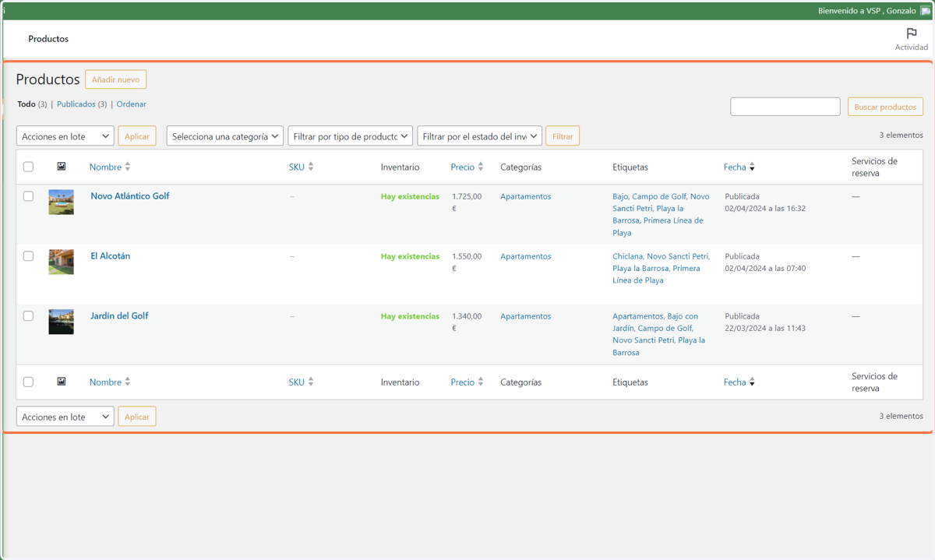The image size is (935, 560).
Task: Click date 22/03/2024 a las 11:43
Action: 765,329
